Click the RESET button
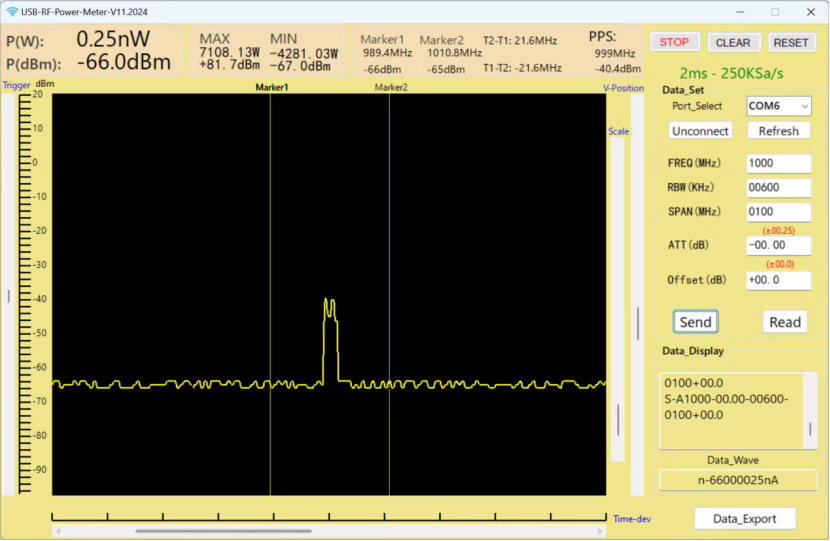Viewport: 830px width, 541px height. coord(791,43)
